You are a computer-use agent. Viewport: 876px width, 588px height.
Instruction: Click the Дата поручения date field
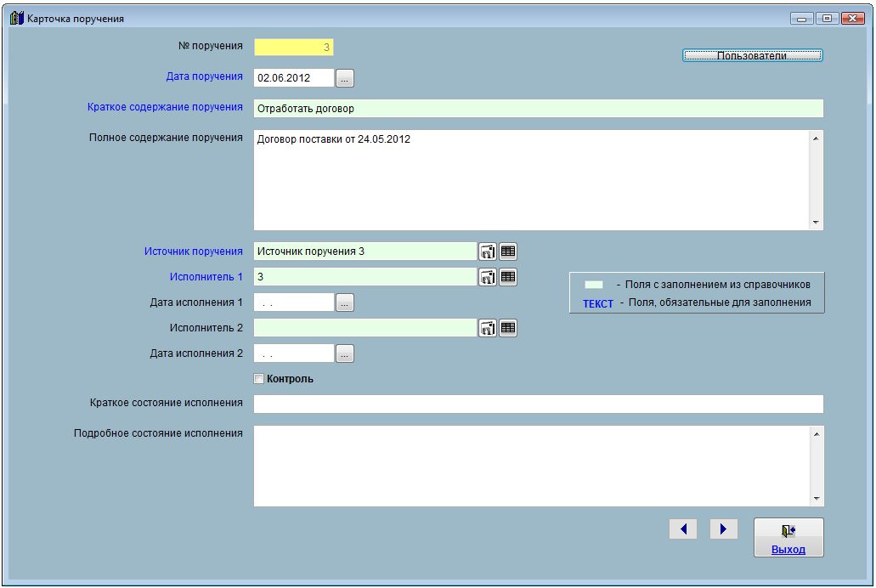click(x=294, y=78)
